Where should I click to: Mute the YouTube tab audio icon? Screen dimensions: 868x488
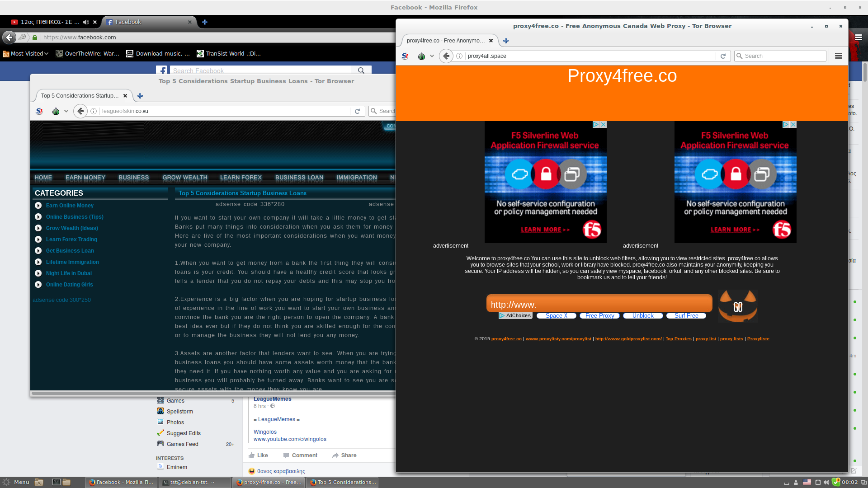86,22
